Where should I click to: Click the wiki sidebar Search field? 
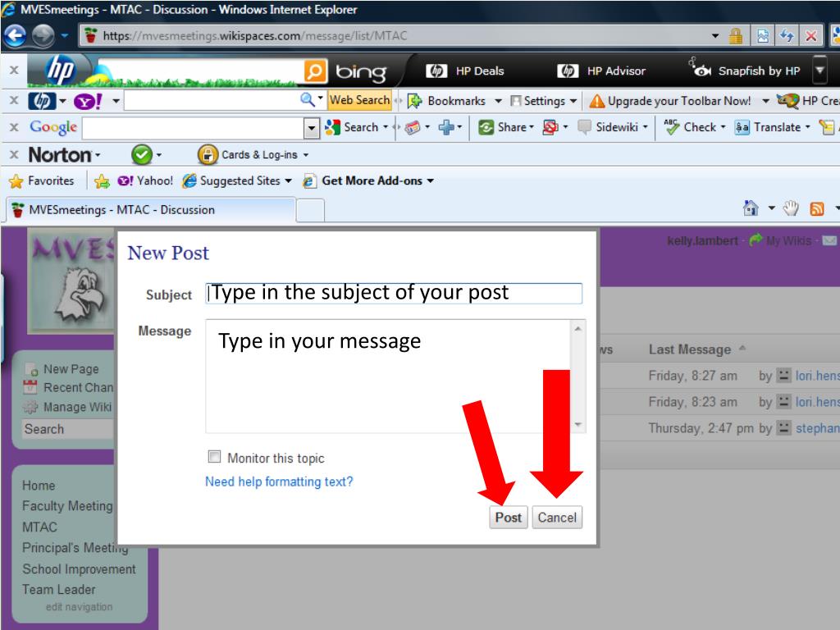pyautogui.click(x=67, y=429)
